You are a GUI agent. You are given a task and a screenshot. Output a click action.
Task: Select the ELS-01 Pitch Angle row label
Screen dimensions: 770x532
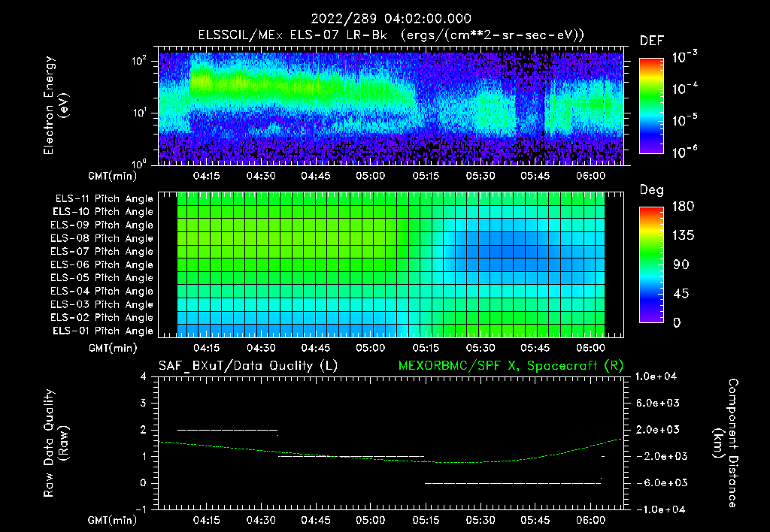[x=103, y=331]
